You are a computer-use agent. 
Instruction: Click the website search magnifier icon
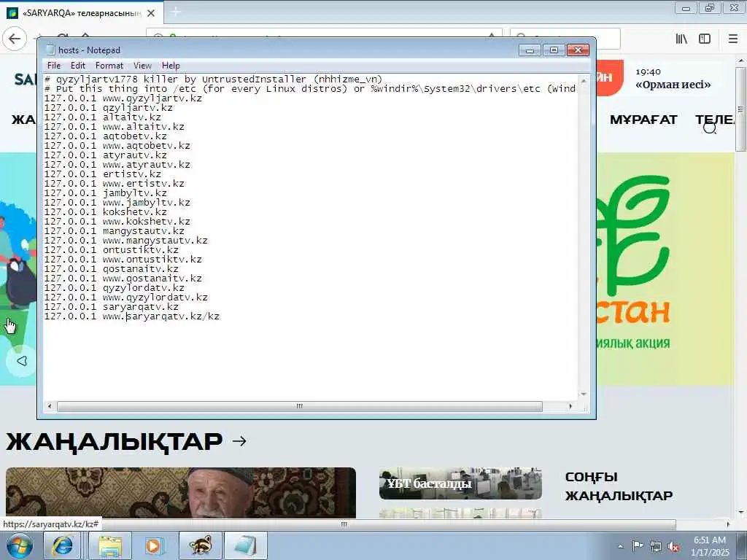click(x=710, y=127)
